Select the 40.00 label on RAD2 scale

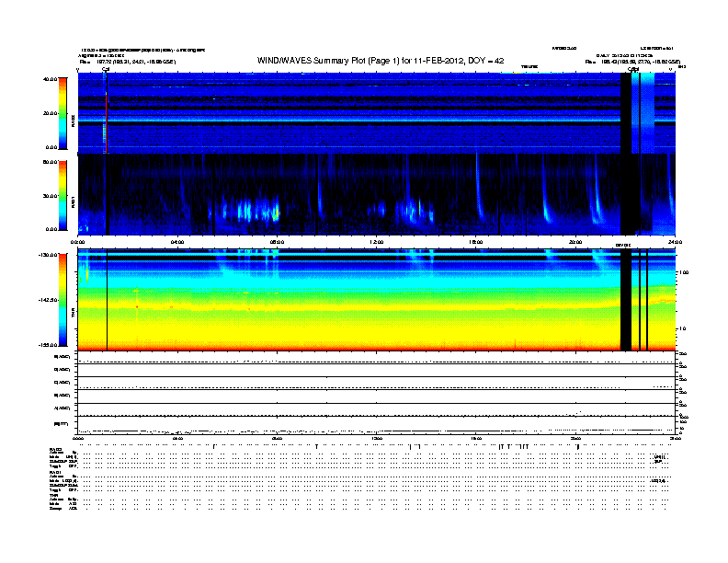pos(50,79)
